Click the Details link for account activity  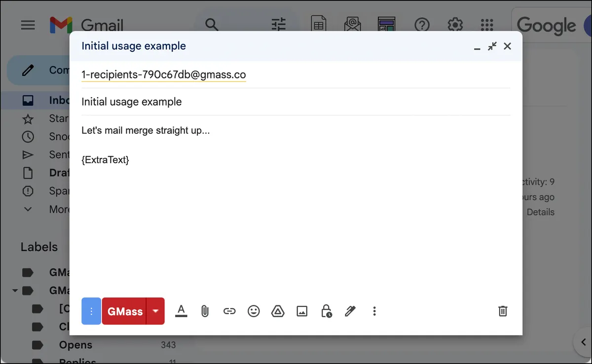point(540,212)
